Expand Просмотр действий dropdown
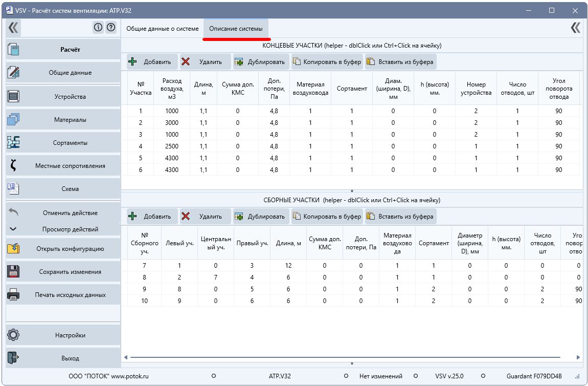The image size is (588, 386). [x=63, y=229]
